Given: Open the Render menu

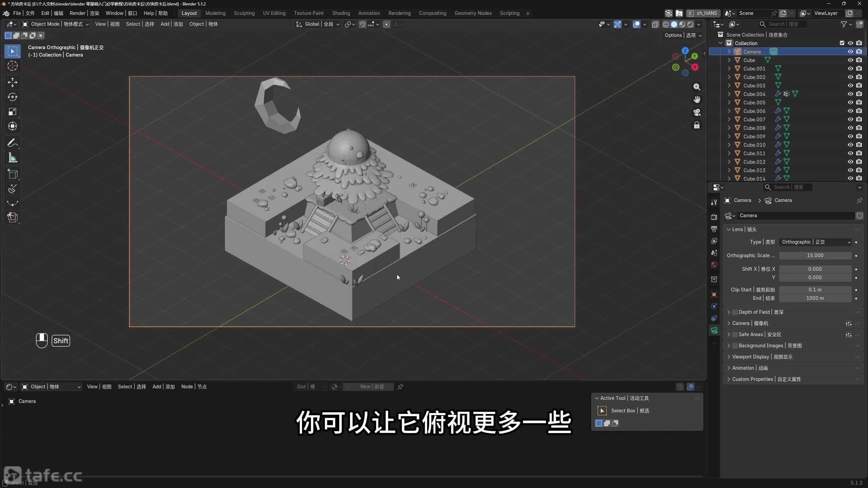Looking at the screenshot, I should tap(84, 13).
